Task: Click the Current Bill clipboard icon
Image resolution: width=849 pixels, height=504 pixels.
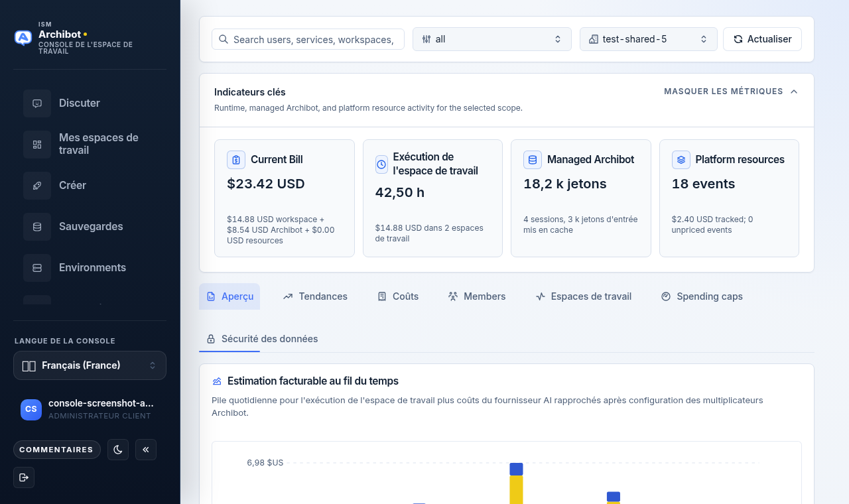Action: point(236,160)
